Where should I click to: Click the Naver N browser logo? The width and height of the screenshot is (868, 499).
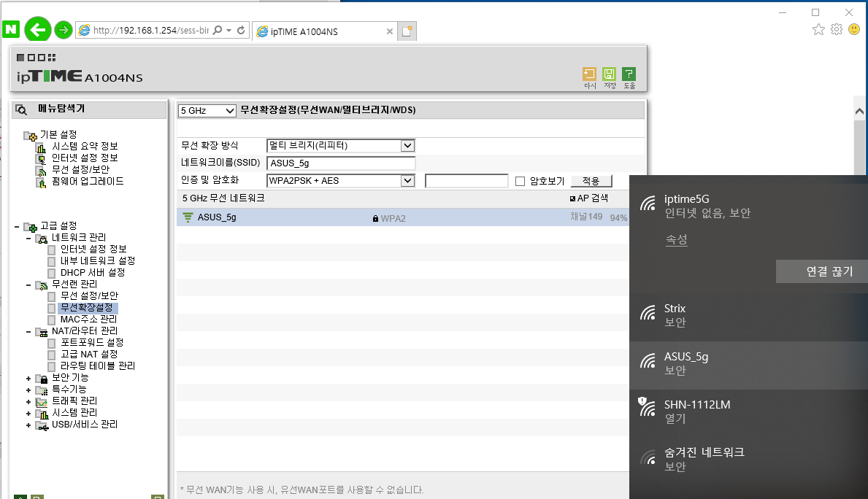click(x=11, y=29)
